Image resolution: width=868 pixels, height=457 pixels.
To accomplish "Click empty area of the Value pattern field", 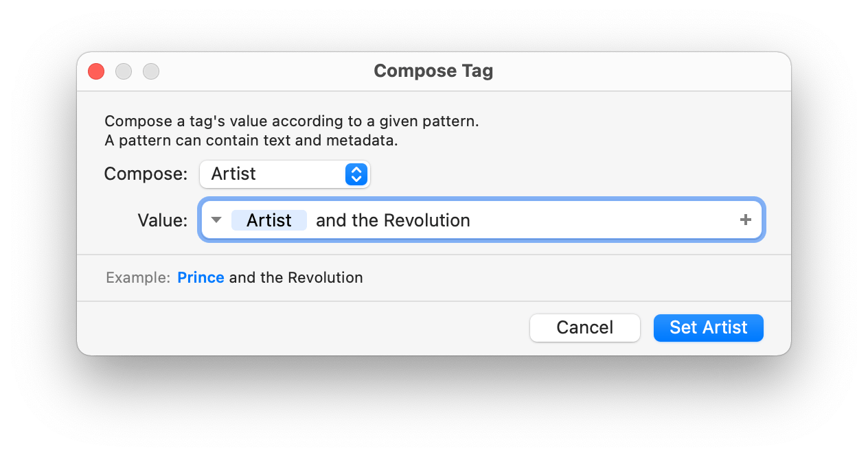I will tap(604, 220).
